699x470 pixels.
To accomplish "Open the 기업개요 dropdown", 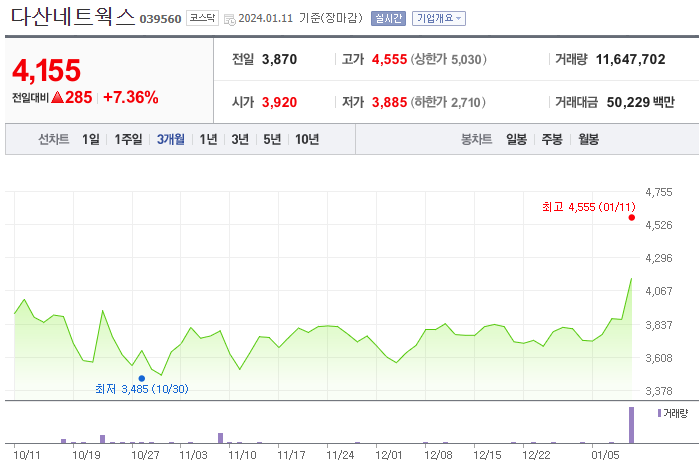I will (439, 18).
